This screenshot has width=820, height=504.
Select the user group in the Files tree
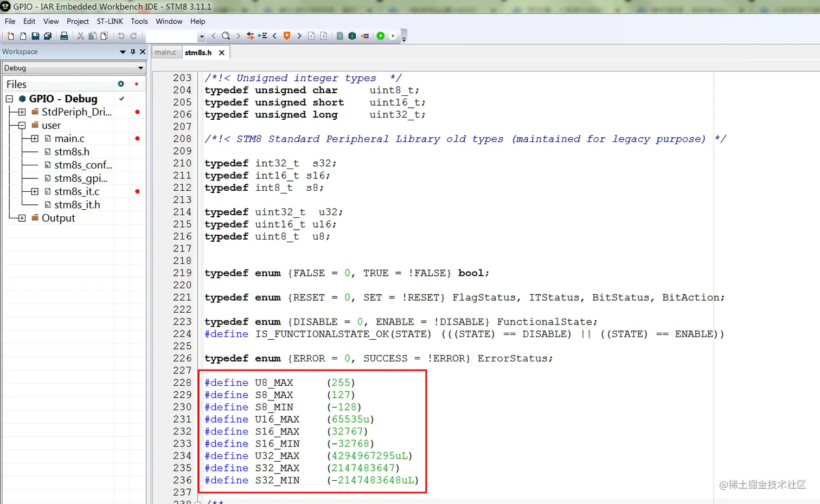point(51,125)
